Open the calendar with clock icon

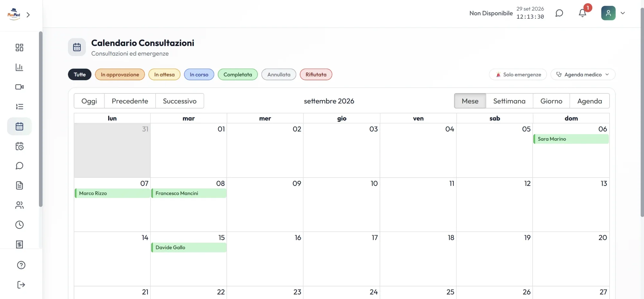(x=19, y=146)
